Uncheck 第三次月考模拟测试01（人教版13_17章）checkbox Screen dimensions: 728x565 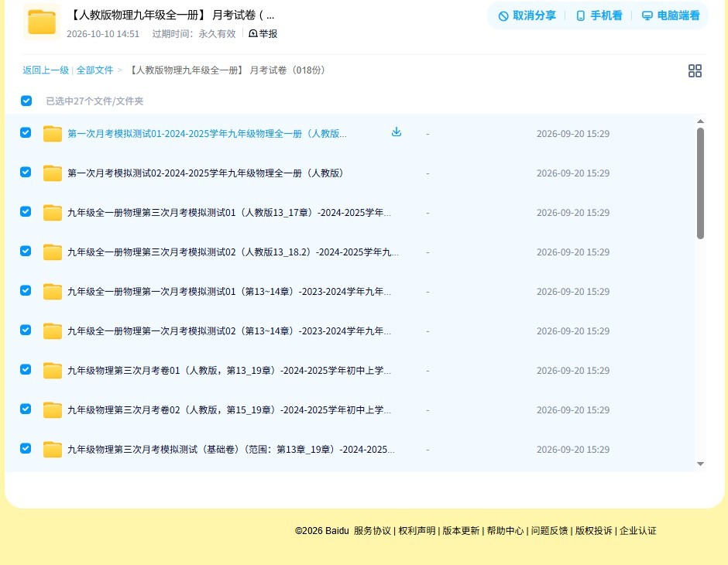click(26, 211)
